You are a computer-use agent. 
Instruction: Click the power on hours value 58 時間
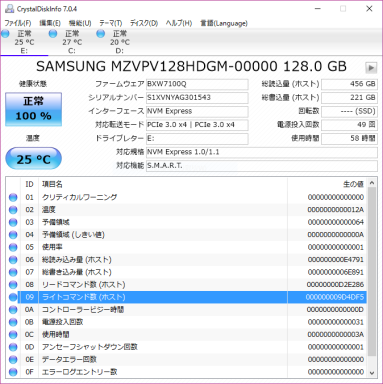point(349,139)
